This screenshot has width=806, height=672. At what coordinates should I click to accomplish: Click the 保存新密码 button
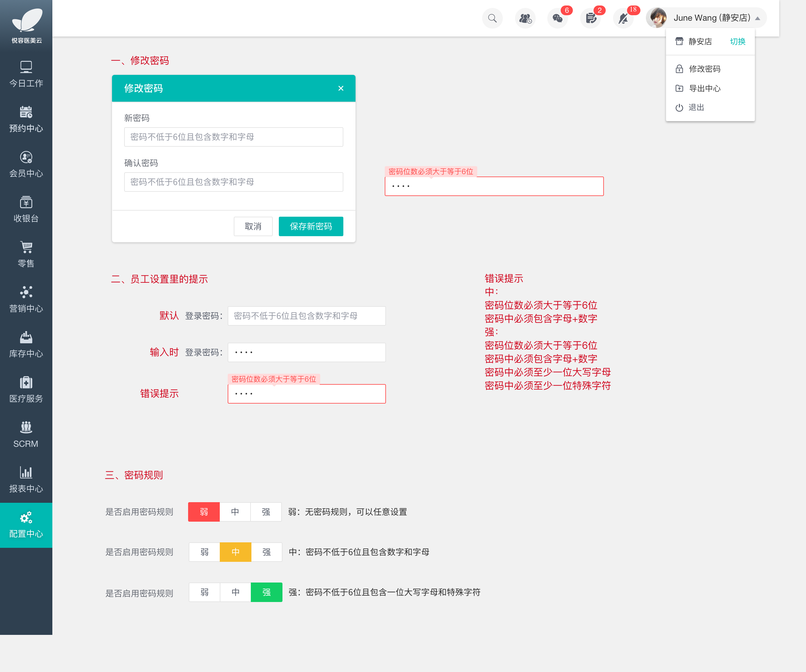(311, 226)
